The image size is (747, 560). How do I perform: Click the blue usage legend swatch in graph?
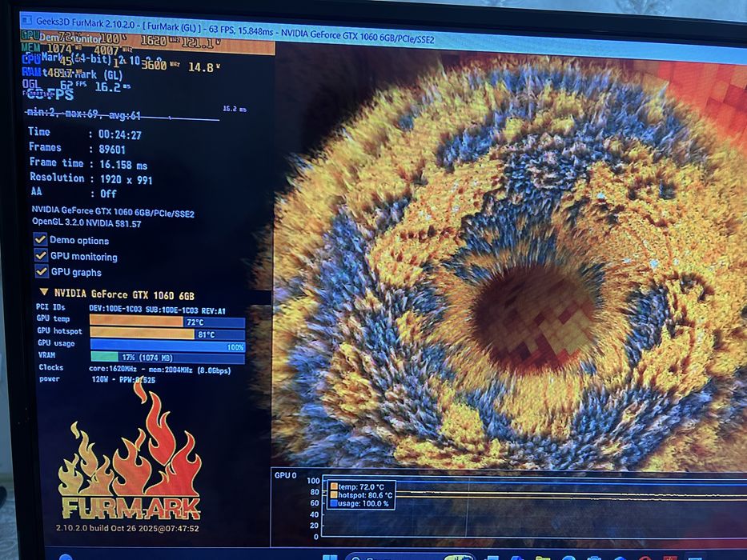coord(334,503)
